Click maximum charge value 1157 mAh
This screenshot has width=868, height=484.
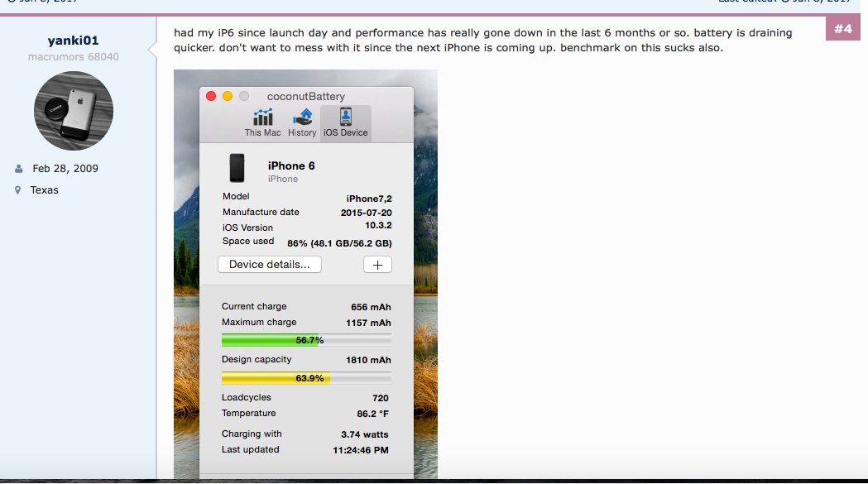pyautogui.click(x=369, y=323)
